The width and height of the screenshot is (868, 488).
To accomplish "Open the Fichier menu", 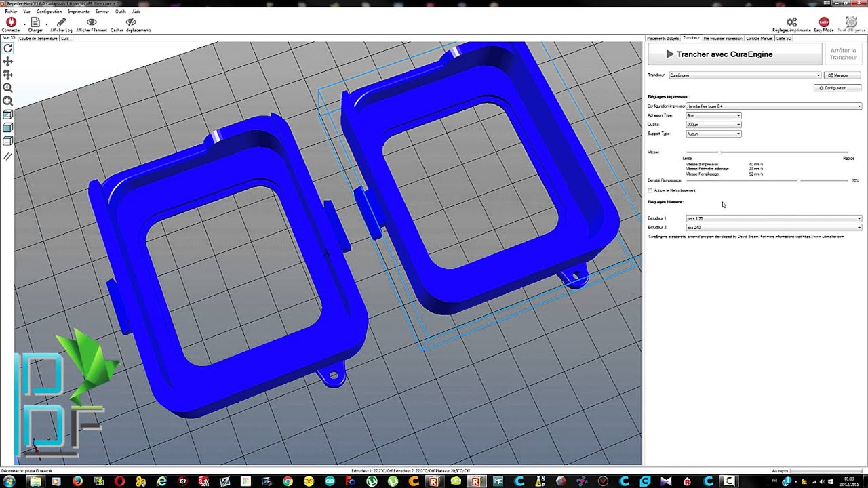I will pos(11,12).
